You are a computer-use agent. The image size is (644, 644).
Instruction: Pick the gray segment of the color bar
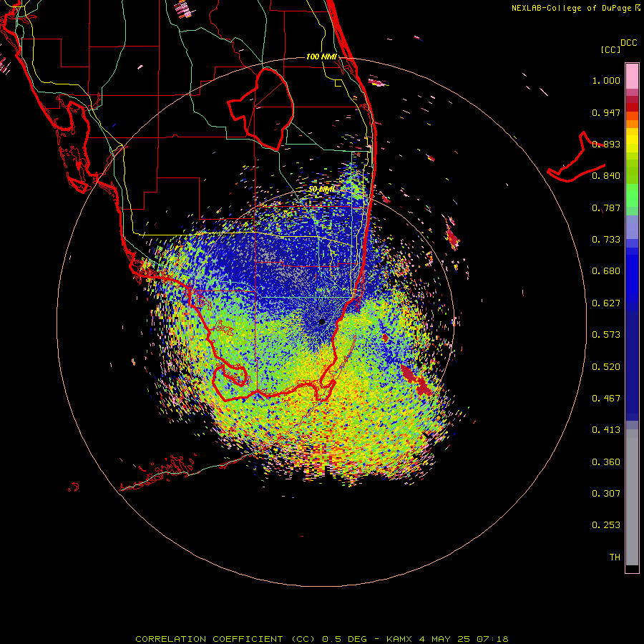(x=632, y=497)
